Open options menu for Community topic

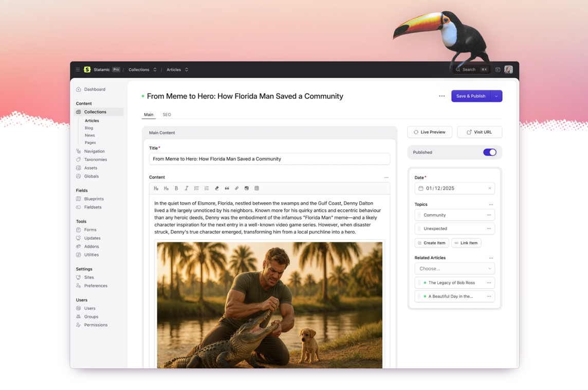(489, 215)
